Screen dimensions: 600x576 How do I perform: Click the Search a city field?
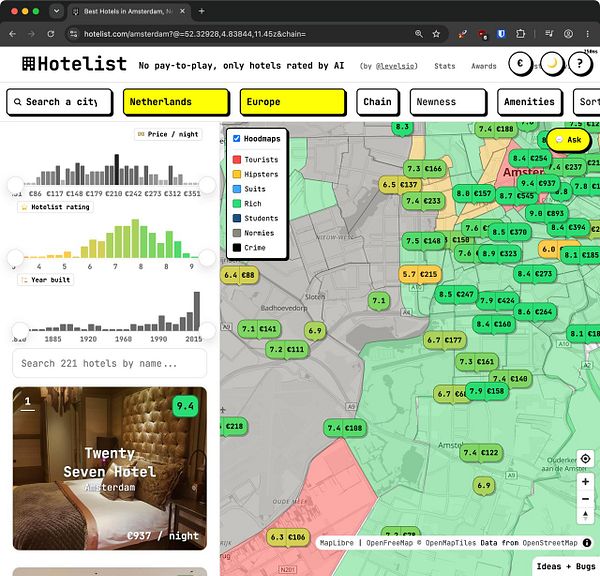pos(59,102)
